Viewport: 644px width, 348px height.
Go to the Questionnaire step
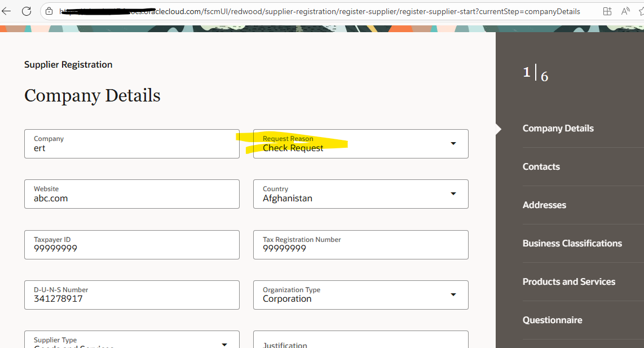click(553, 320)
